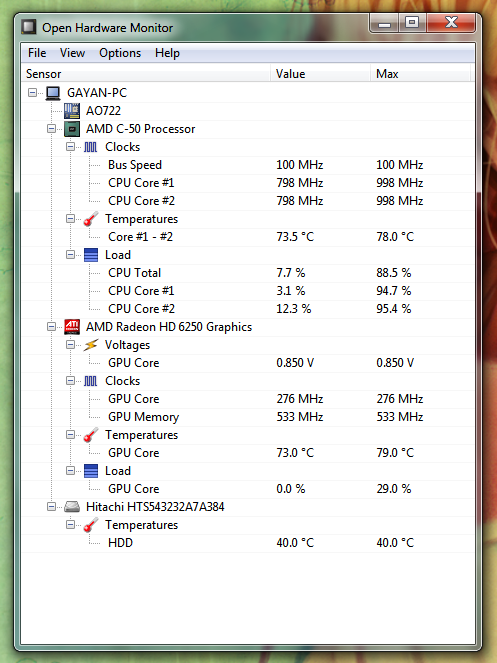497x663 pixels.
Task: Collapse the AMD Radeon HD 6250 Graphics node
Action: tap(52, 326)
